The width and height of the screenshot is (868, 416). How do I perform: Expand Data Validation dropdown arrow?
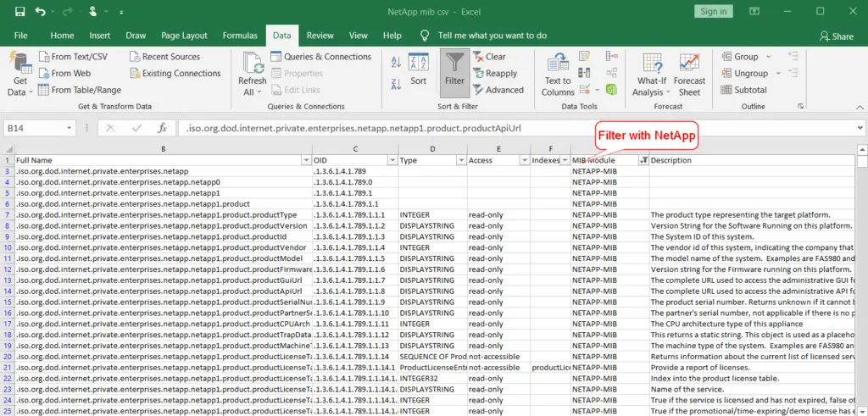tap(598, 90)
